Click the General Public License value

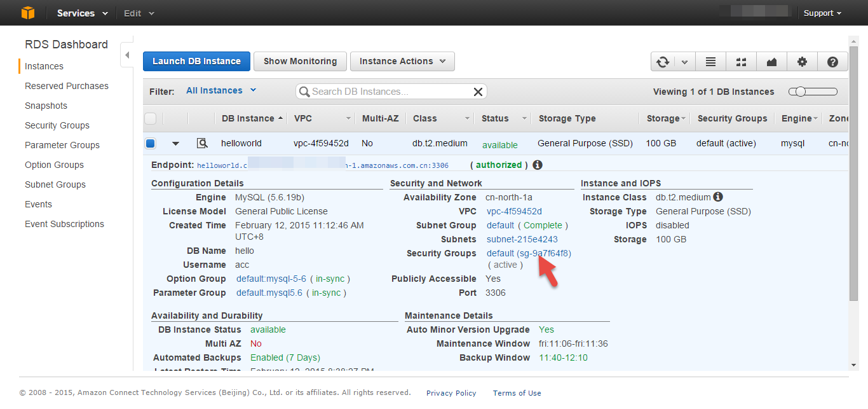281,211
